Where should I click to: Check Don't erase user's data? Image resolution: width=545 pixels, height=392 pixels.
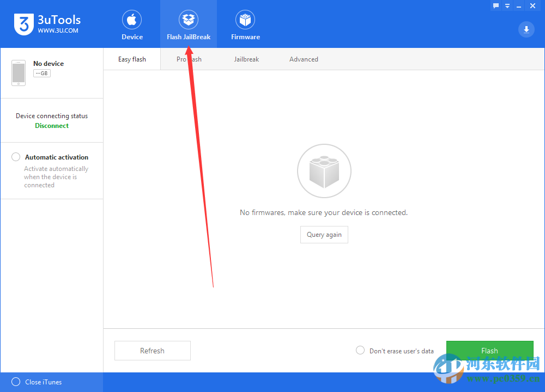tap(360, 351)
